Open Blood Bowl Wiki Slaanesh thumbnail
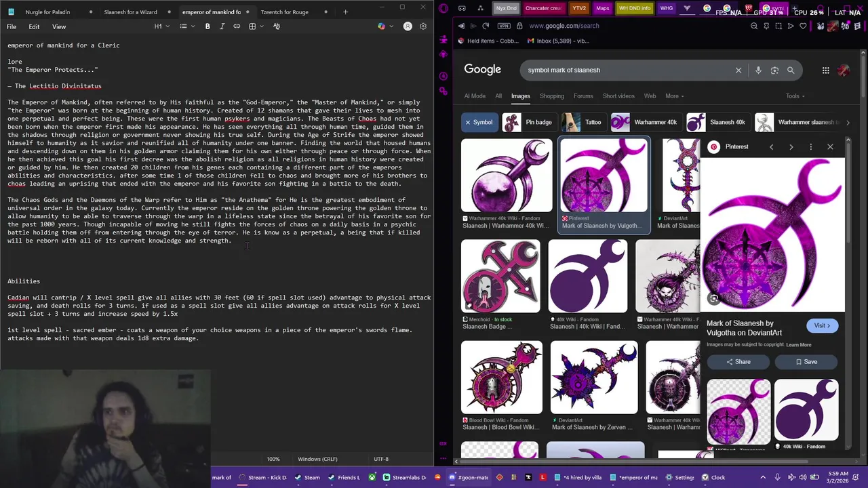This screenshot has height=488, width=868. pos(502,378)
